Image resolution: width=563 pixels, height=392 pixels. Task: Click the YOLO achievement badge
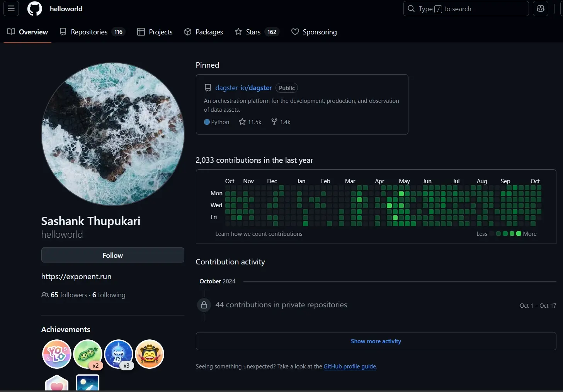57,354
